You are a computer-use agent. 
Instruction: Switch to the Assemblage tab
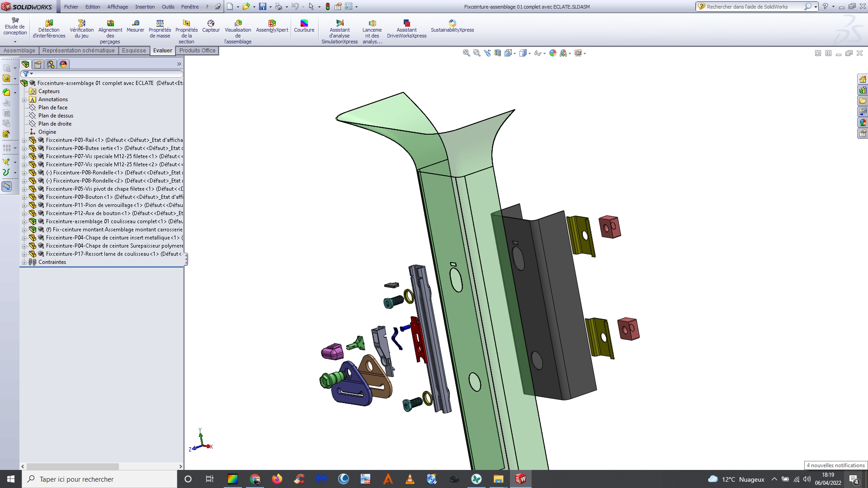click(x=19, y=51)
